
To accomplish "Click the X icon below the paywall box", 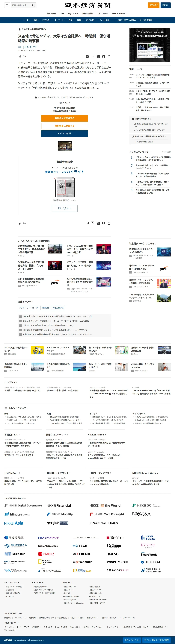I will pyautogui.click(x=98, y=223).
